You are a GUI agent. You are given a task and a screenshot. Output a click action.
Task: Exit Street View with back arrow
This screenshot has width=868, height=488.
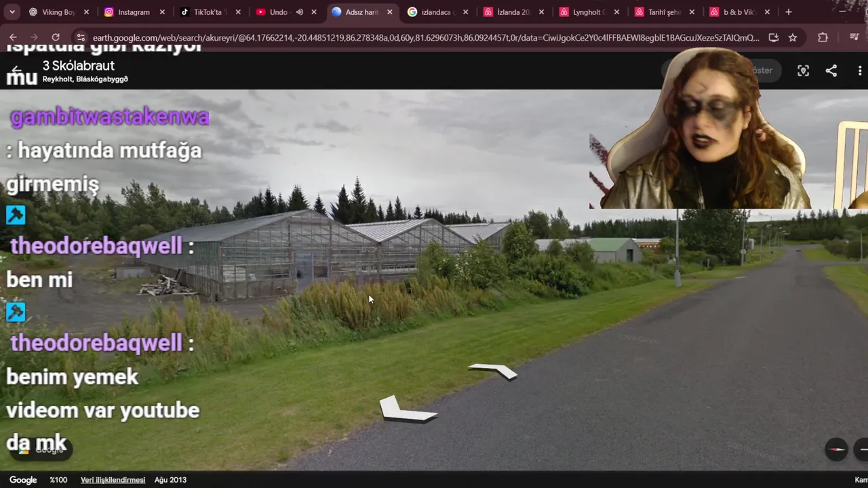tap(17, 70)
